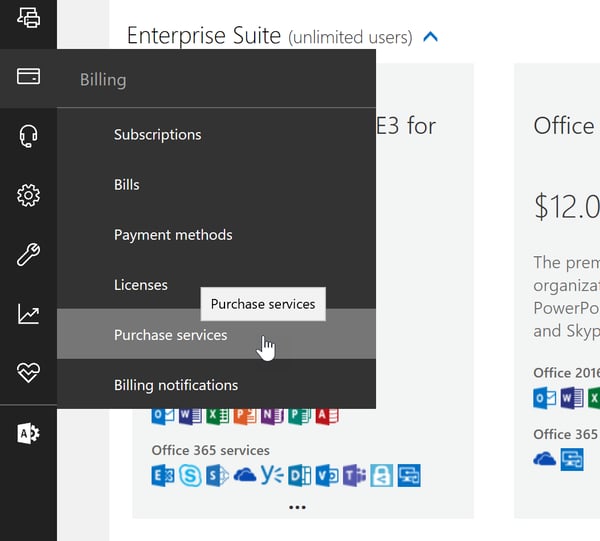Screen dimensions: 600x541
Task: Open Health via the heart icon
Action: click(28, 372)
